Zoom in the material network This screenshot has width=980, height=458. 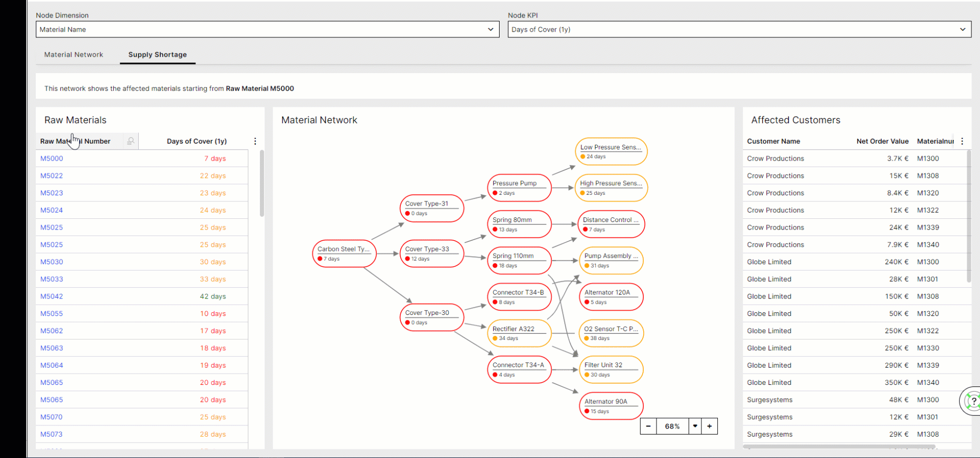click(709, 426)
